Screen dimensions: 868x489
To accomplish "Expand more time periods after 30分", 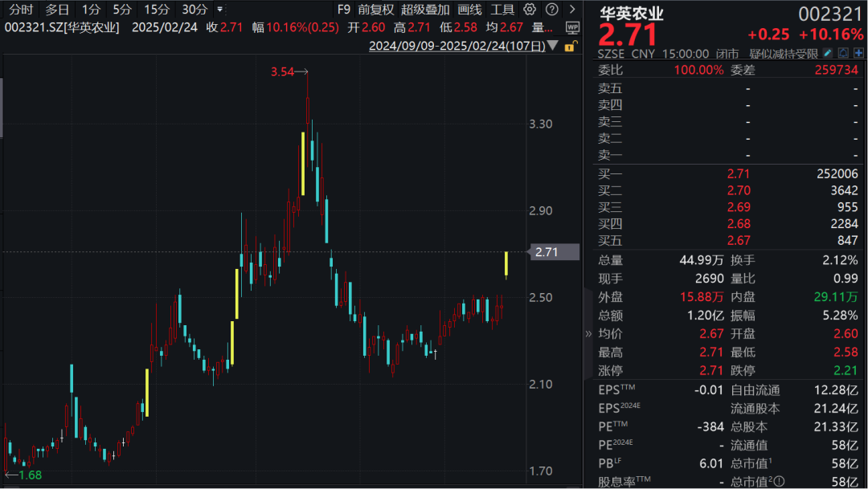I will (221, 10).
